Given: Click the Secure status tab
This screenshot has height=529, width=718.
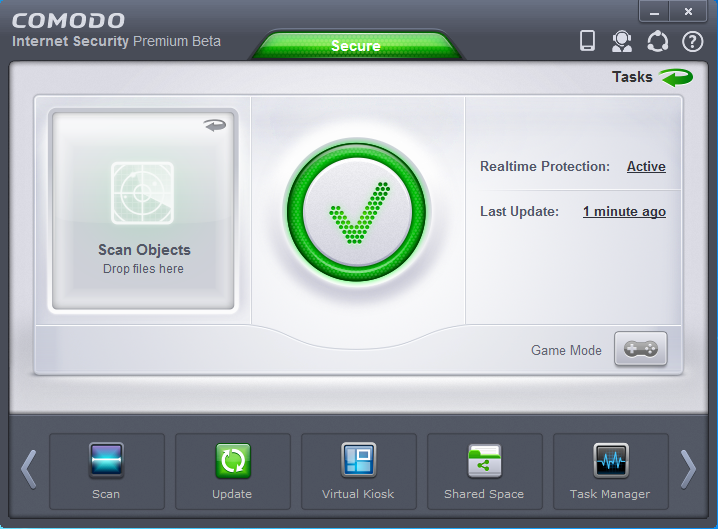Looking at the screenshot, I should (x=356, y=45).
